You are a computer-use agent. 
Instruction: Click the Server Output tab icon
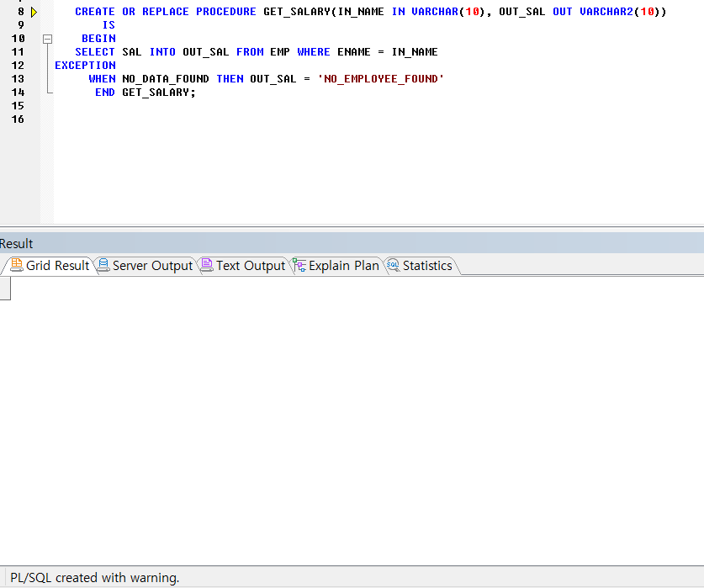[x=103, y=265]
